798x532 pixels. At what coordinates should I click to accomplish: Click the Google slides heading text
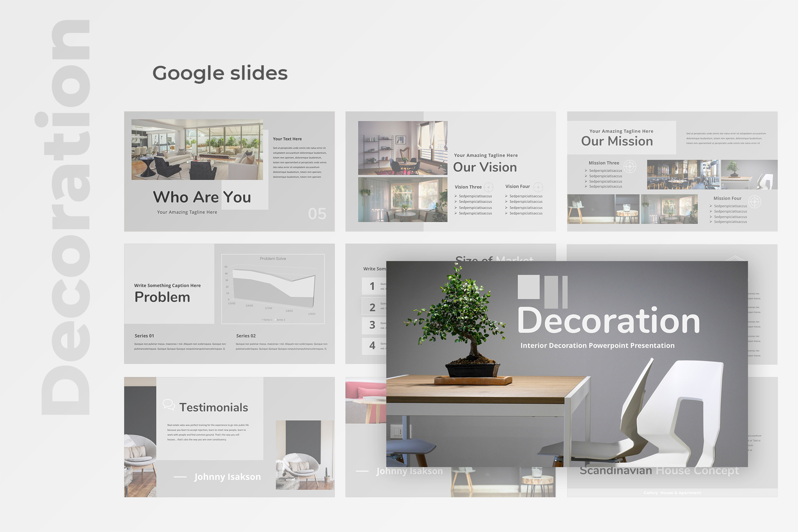[220, 73]
